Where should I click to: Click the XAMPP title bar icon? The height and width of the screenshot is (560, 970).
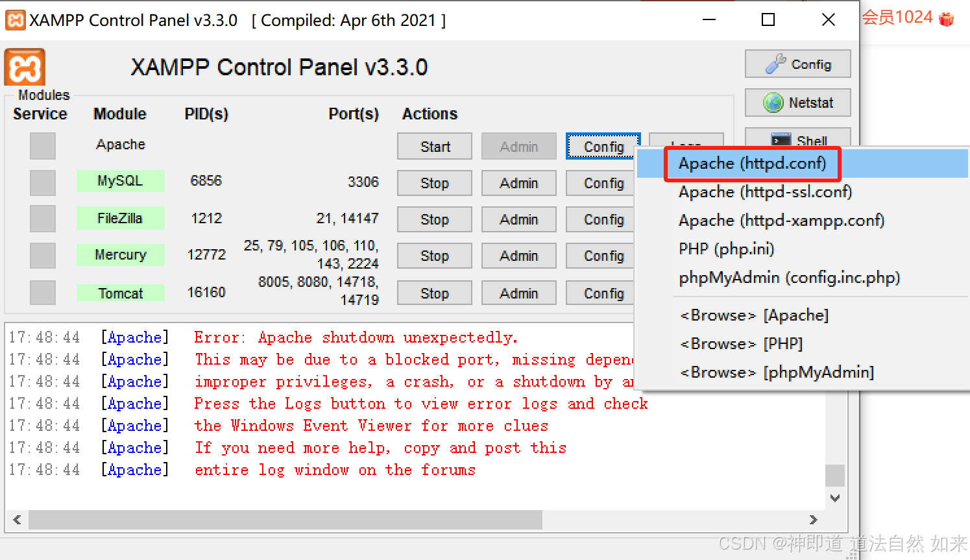tap(15, 20)
